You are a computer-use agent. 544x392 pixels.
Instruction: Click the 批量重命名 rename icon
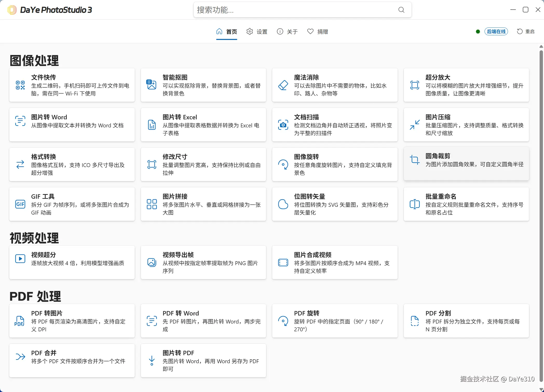tap(414, 204)
